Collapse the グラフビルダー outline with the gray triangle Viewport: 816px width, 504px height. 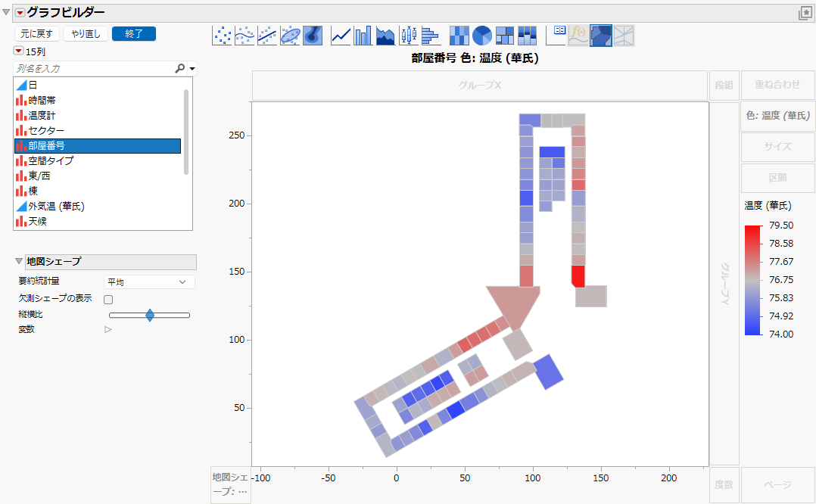(6, 12)
